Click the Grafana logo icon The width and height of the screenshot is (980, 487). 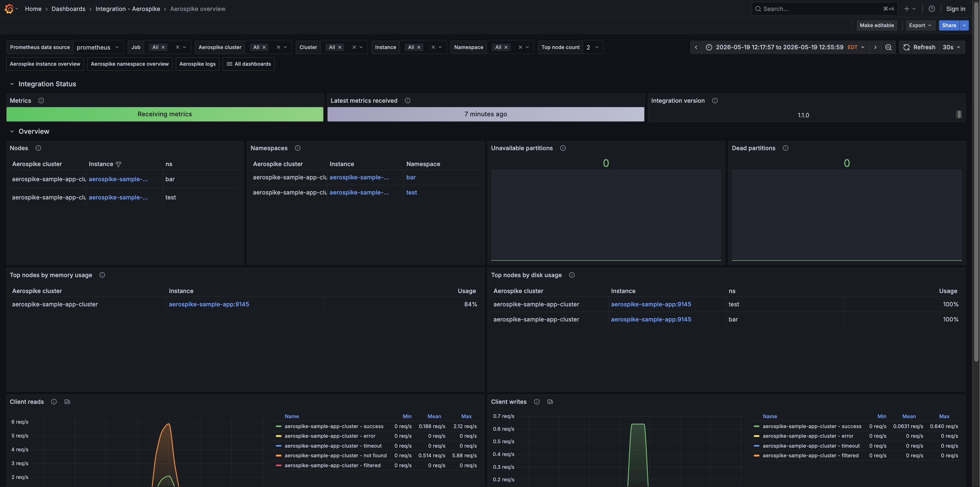click(9, 8)
